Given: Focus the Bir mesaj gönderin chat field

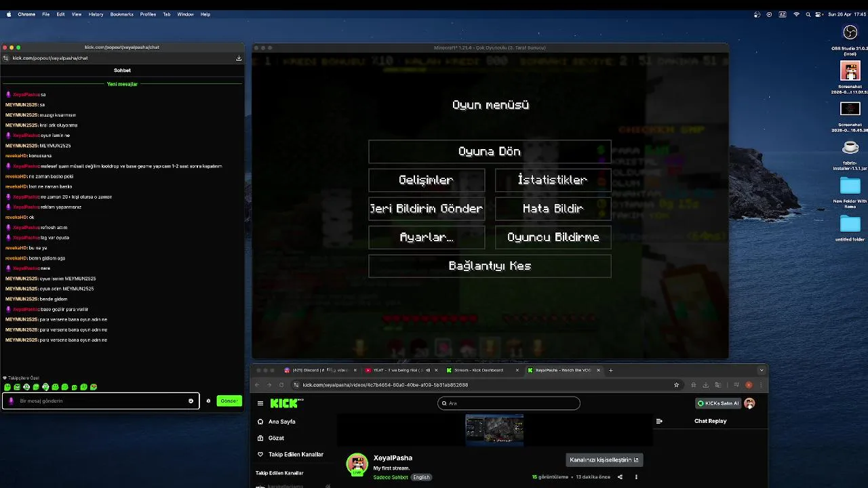Looking at the screenshot, I should [x=100, y=401].
